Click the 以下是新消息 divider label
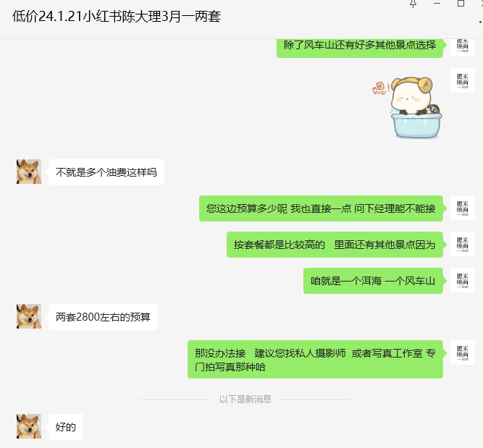483x448 pixels. click(x=245, y=399)
